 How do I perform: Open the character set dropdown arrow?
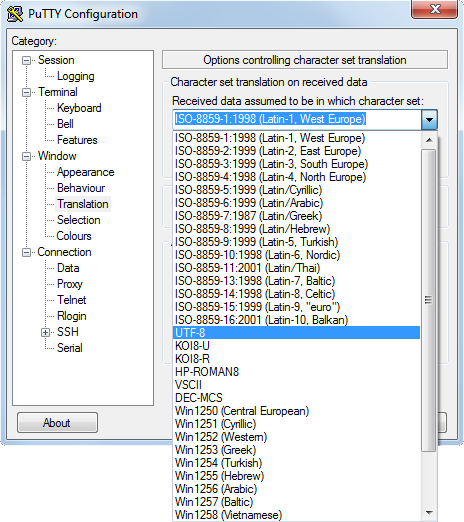(429, 119)
